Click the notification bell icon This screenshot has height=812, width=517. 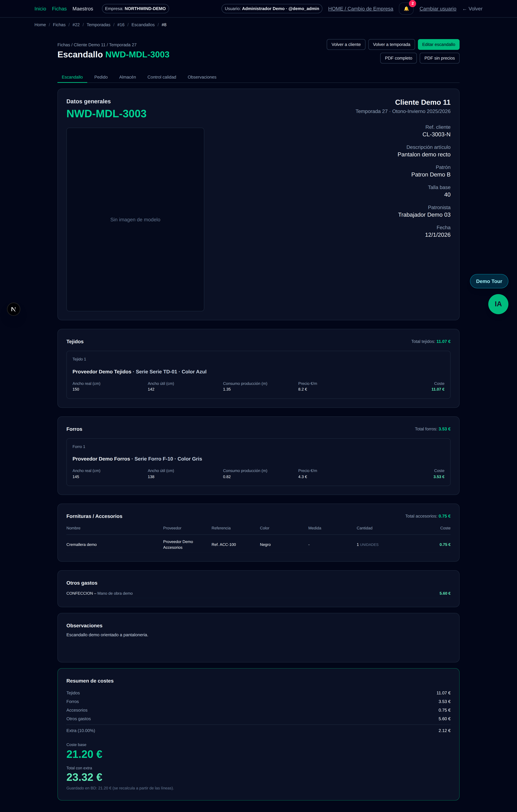pos(406,9)
